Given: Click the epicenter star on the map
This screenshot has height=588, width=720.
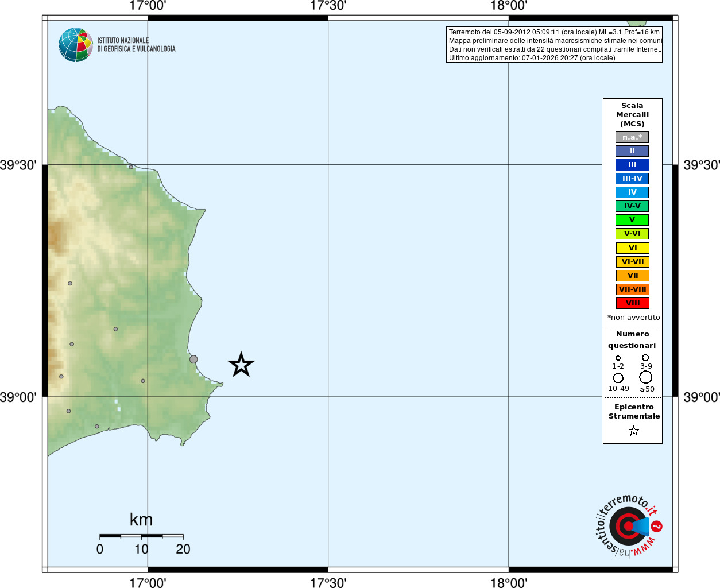Looking at the screenshot, I should click(241, 365).
